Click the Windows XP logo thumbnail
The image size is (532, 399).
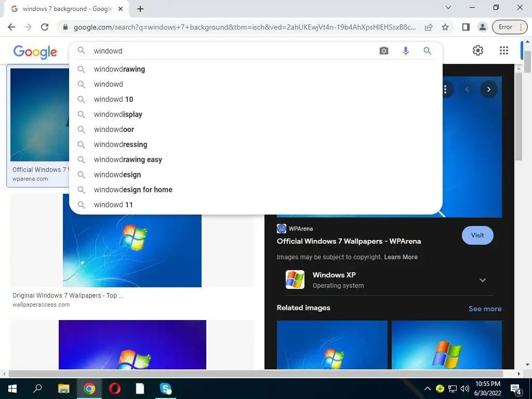(295, 280)
